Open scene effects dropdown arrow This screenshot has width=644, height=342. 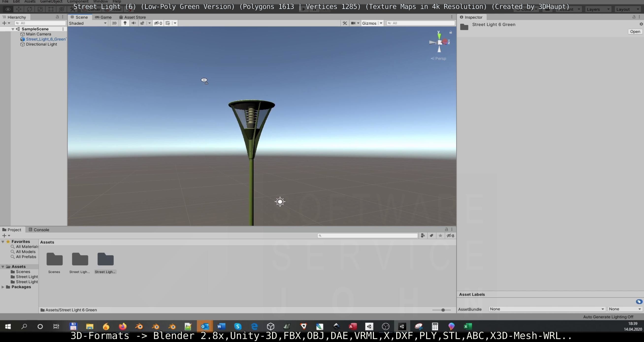click(149, 23)
